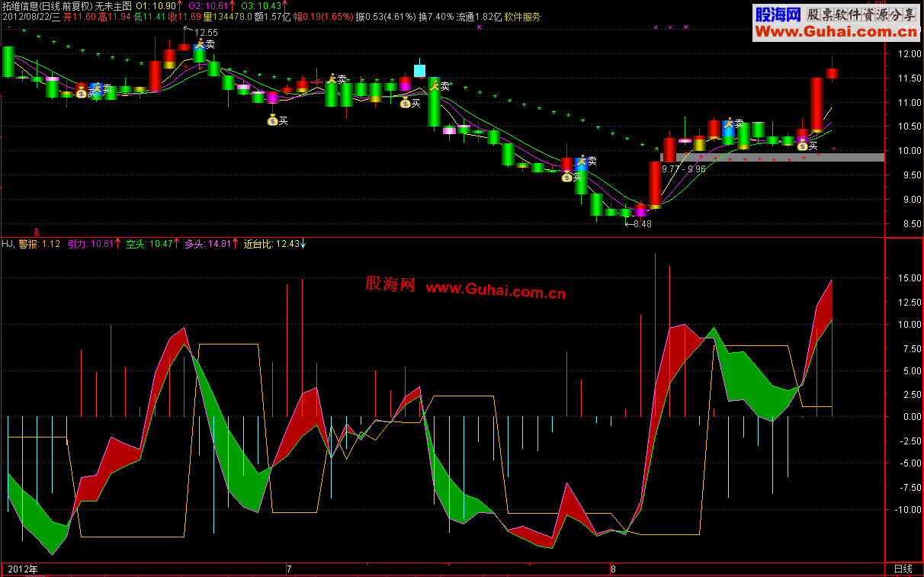
Task: Open the 软件服务 sector link
Action: point(521,16)
